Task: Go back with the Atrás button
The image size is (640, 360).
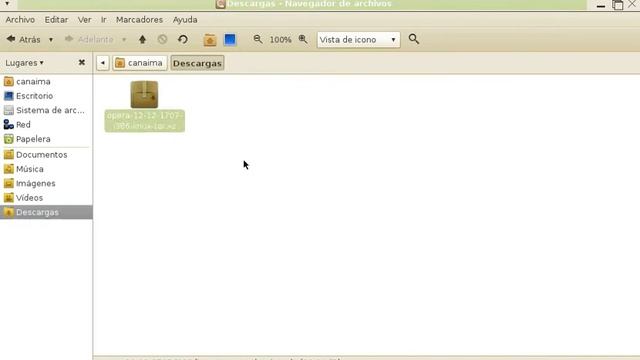Action: 23,40
